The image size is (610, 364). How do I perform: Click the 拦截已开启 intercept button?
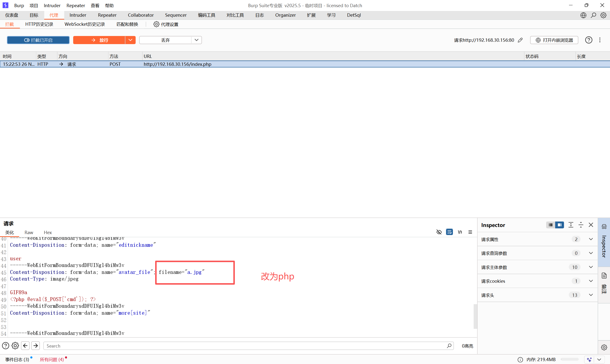(38, 40)
